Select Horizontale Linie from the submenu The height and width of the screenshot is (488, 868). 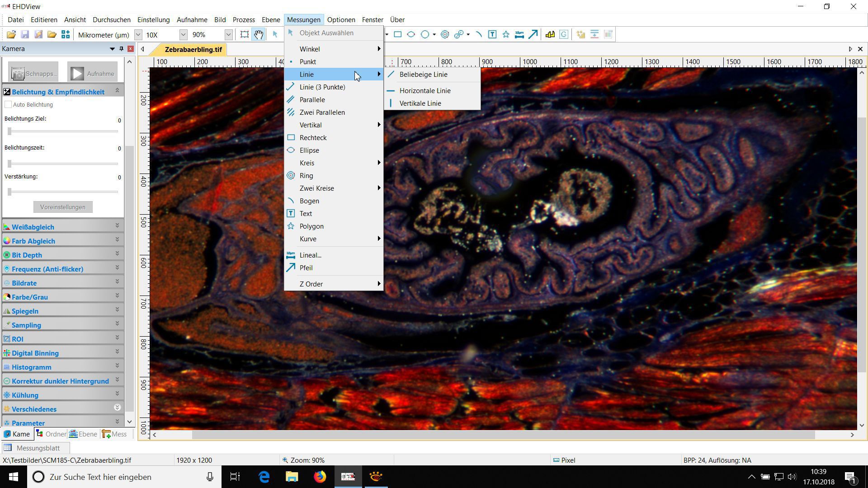pyautogui.click(x=425, y=90)
